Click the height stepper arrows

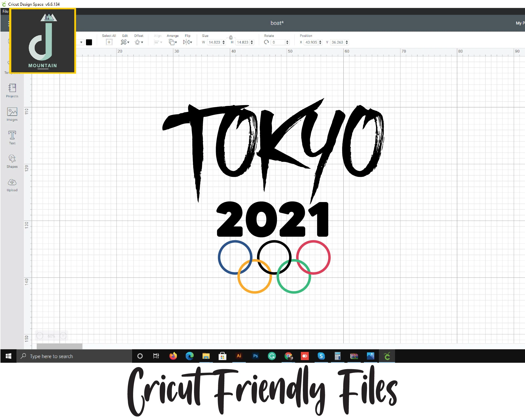point(252,42)
